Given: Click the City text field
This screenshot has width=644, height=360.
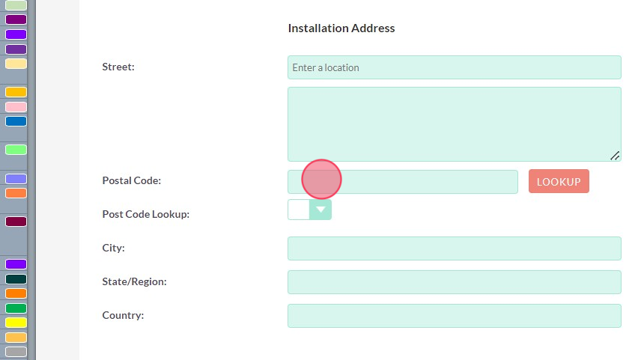Looking at the screenshot, I should pos(454,248).
